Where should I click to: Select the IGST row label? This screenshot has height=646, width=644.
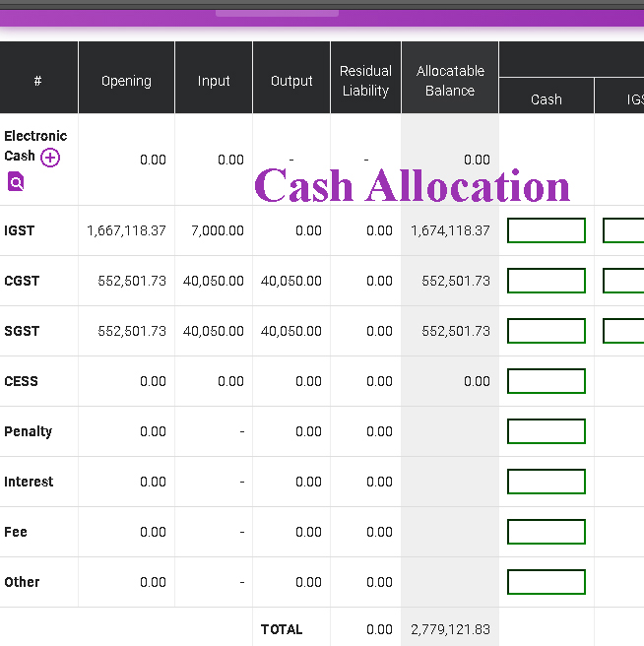(x=20, y=230)
